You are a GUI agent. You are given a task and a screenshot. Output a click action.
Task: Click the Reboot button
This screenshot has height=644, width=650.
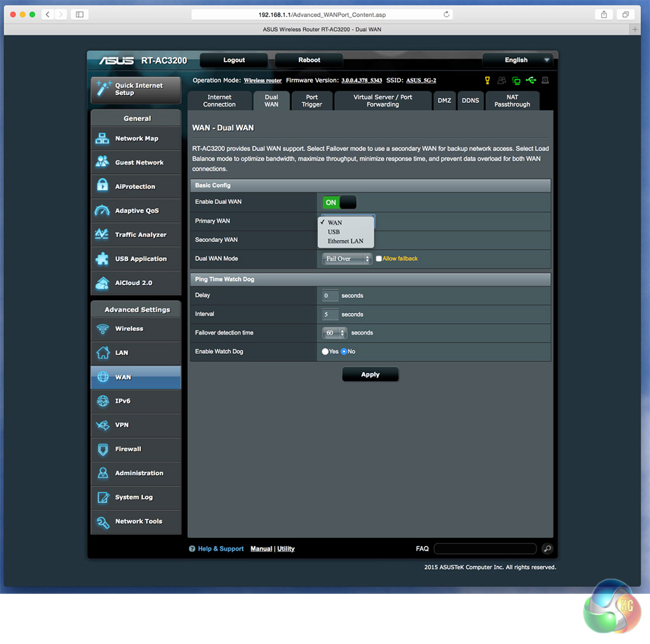(309, 60)
